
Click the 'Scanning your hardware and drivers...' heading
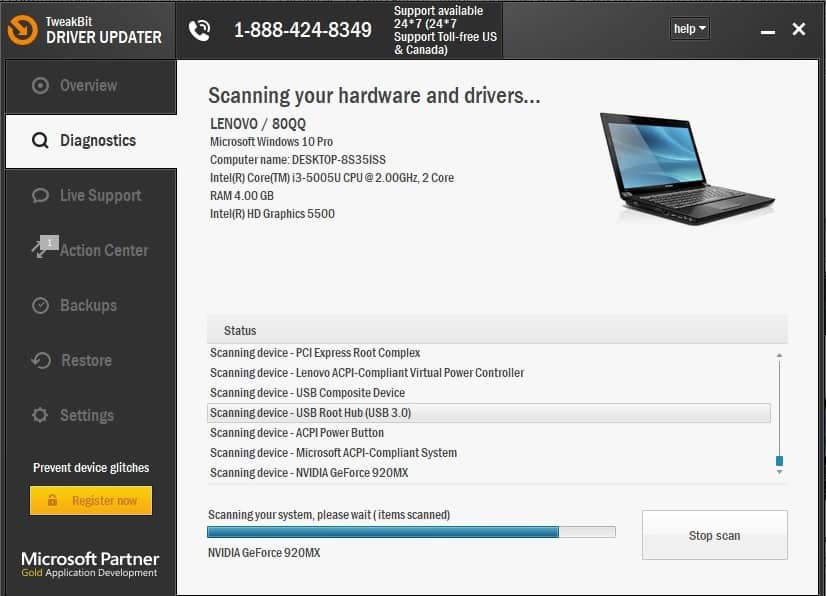(374, 95)
